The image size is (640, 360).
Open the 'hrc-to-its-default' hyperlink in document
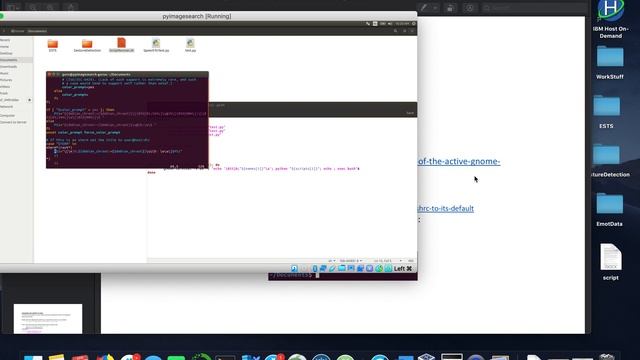click(x=445, y=209)
